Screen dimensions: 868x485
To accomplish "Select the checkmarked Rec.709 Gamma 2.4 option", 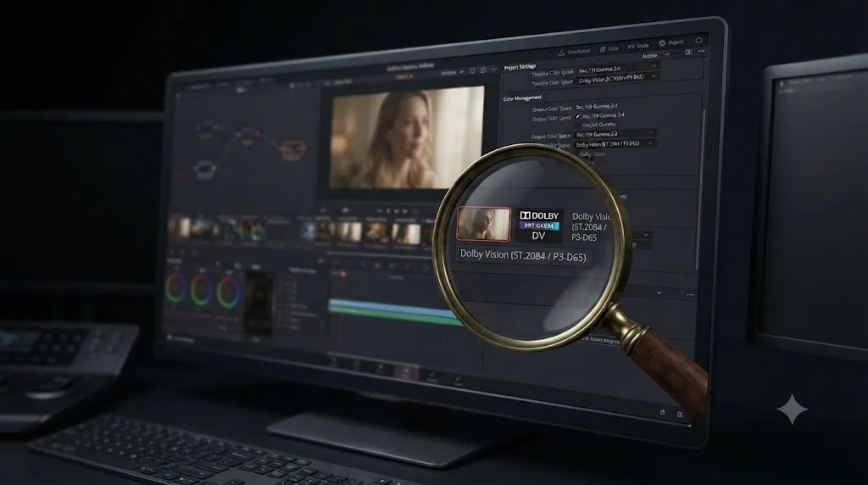I will click(599, 115).
